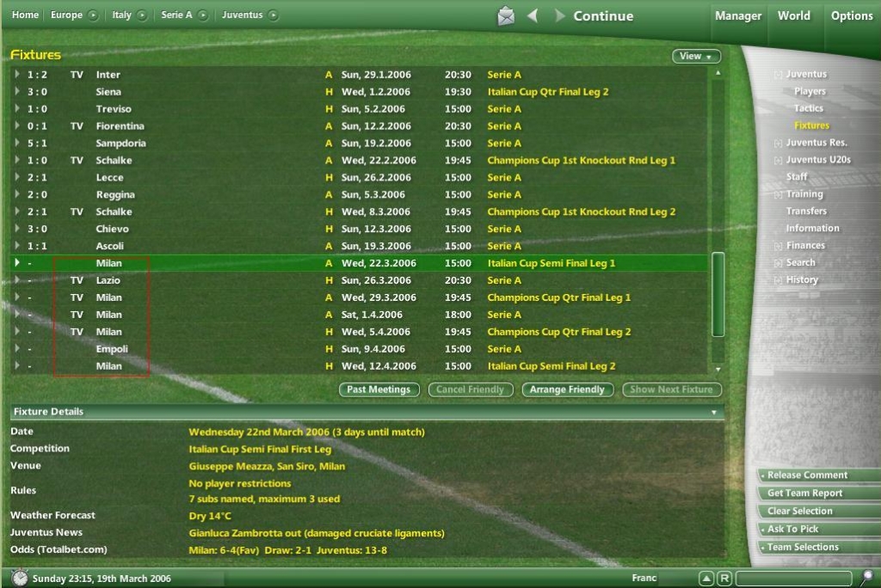Expand the History sidebar node
The image size is (881, 588).
point(778,280)
